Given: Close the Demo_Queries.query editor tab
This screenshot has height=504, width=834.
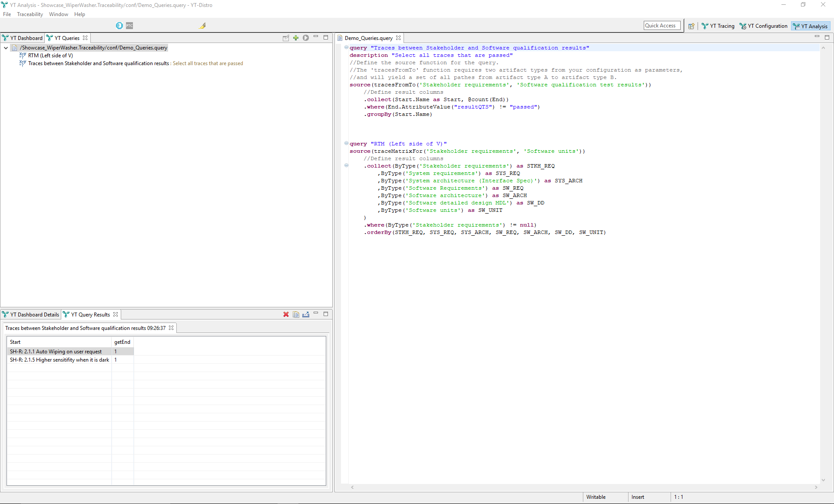Looking at the screenshot, I should point(398,38).
